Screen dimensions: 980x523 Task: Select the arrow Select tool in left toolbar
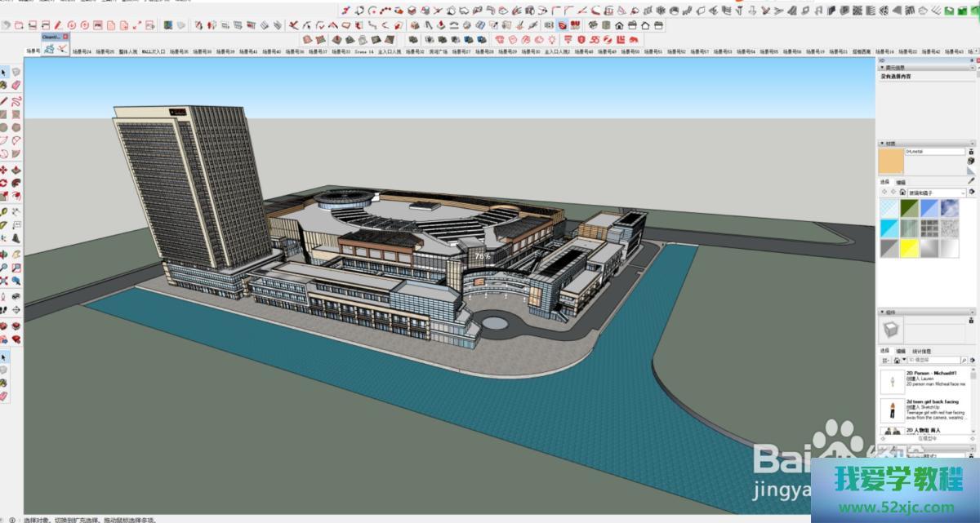(x=4, y=73)
